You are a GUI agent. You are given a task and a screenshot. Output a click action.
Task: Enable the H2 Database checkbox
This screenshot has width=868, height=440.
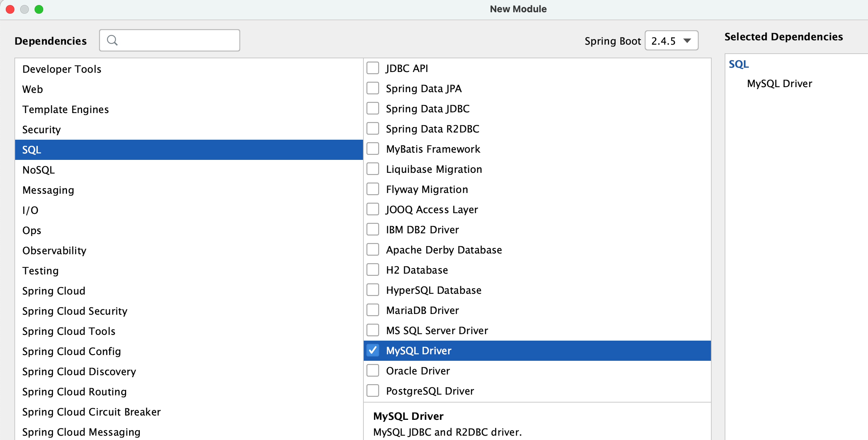pyautogui.click(x=373, y=270)
